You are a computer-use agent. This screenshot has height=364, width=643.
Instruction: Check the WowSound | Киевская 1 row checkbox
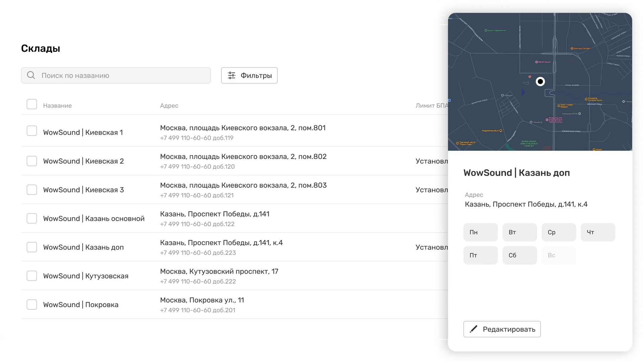tap(32, 131)
